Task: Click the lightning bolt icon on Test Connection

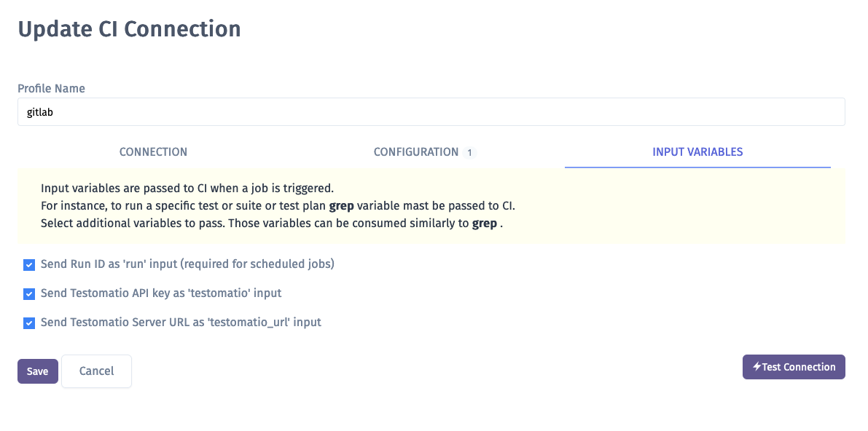Action: [756, 367]
